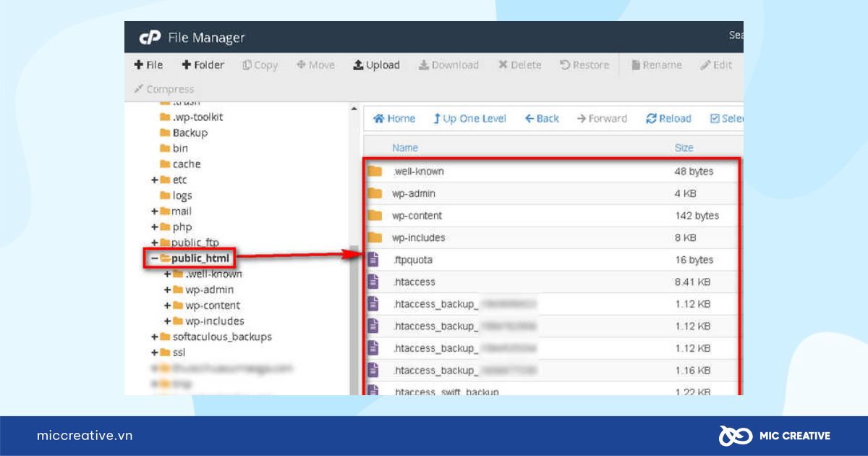This screenshot has width=868, height=456.
Task: Click 142 bytes size of wp-content
Action: 697,216
